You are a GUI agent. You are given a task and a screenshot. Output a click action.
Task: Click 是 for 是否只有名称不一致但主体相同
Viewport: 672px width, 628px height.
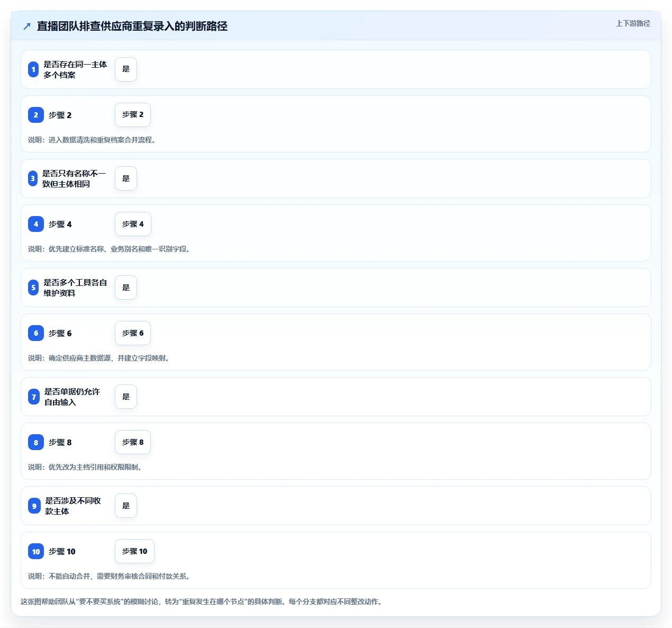(126, 178)
